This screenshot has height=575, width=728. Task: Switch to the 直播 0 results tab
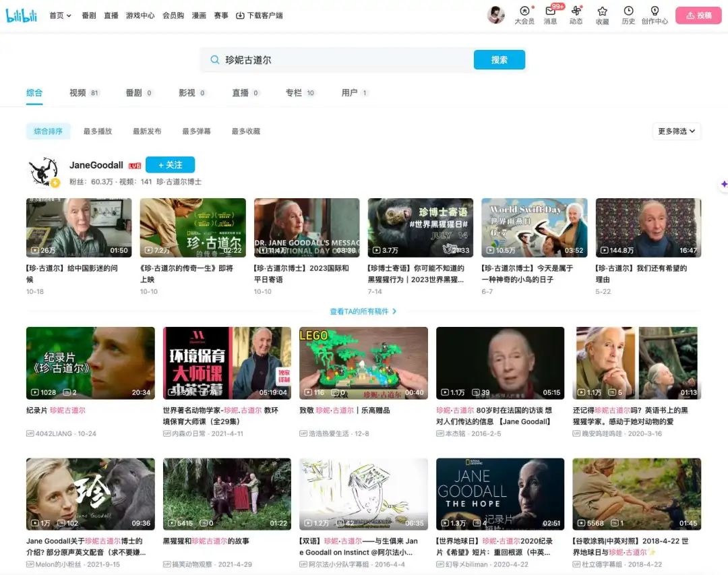(x=245, y=93)
